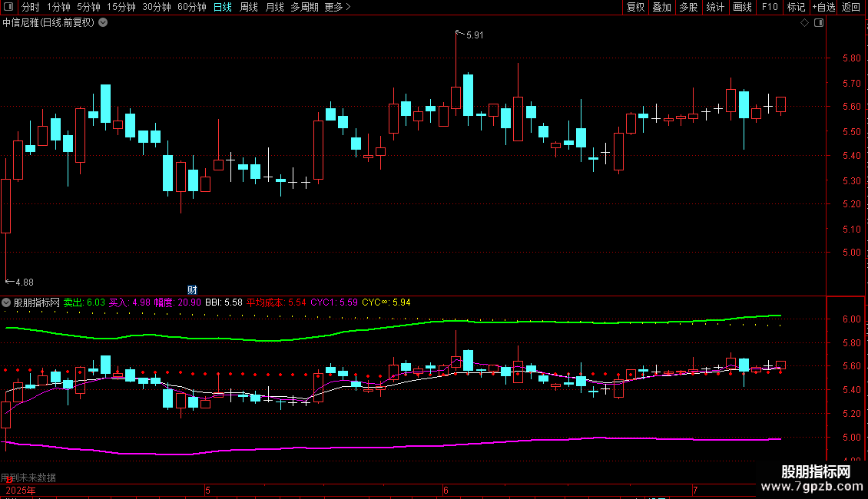Viewport: 868px width, 499px height.
Task: Click the round icon beside 股朋指标网
Action: tap(6, 302)
